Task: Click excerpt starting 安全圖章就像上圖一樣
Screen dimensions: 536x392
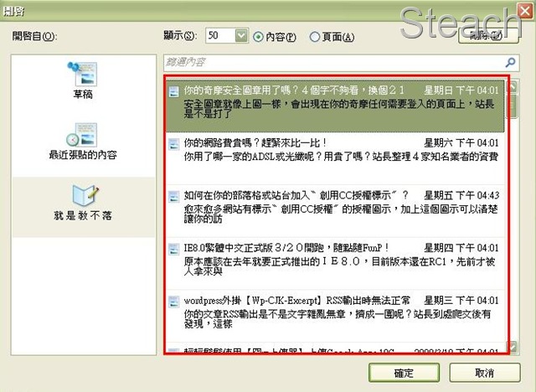Action: [x=339, y=109]
